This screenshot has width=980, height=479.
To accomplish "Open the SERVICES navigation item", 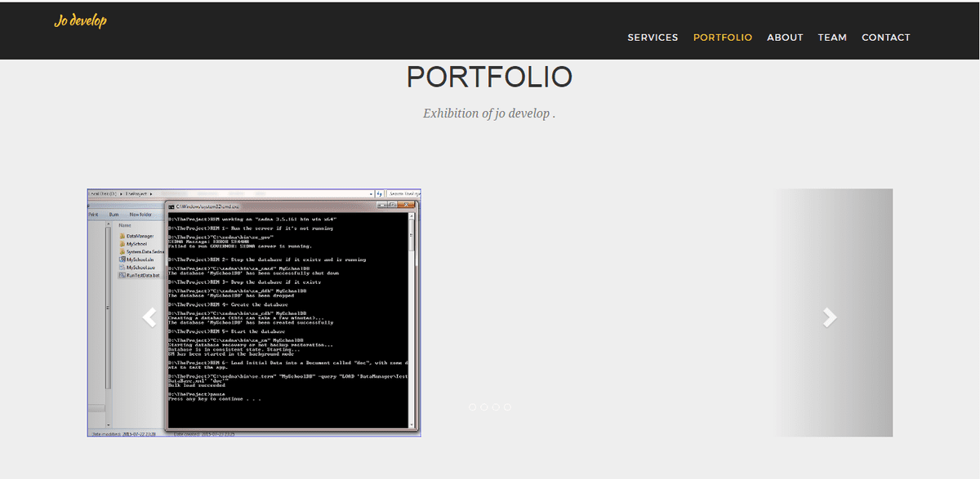I will (653, 38).
